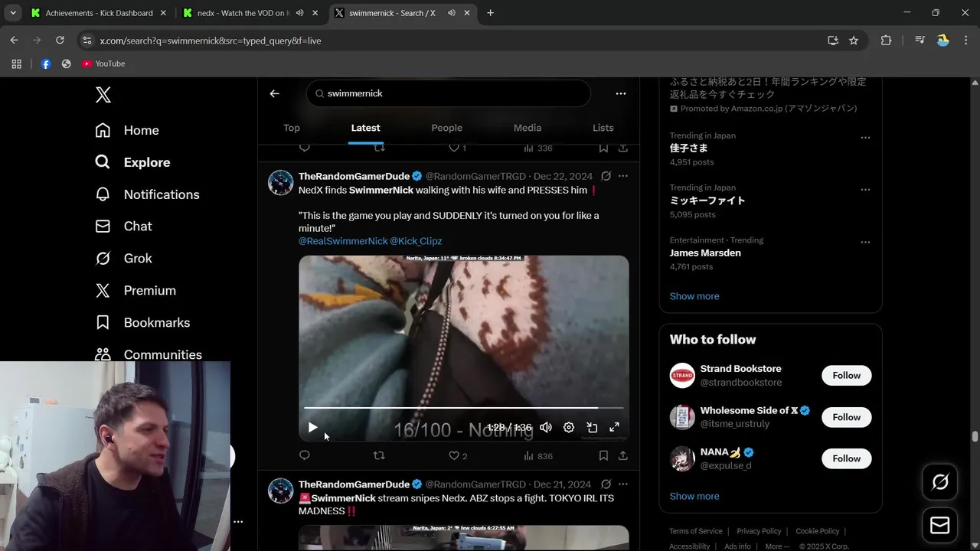The image size is (980, 551).
Task: Repost the Dec 22 tweet
Action: tap(378, 455)
